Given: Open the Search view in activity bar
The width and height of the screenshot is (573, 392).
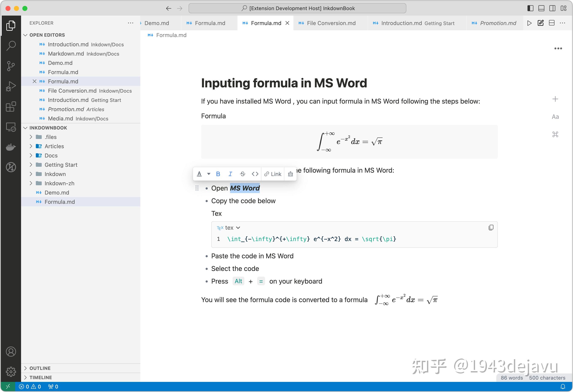Looking at the screenshot, I should (11, 46).
